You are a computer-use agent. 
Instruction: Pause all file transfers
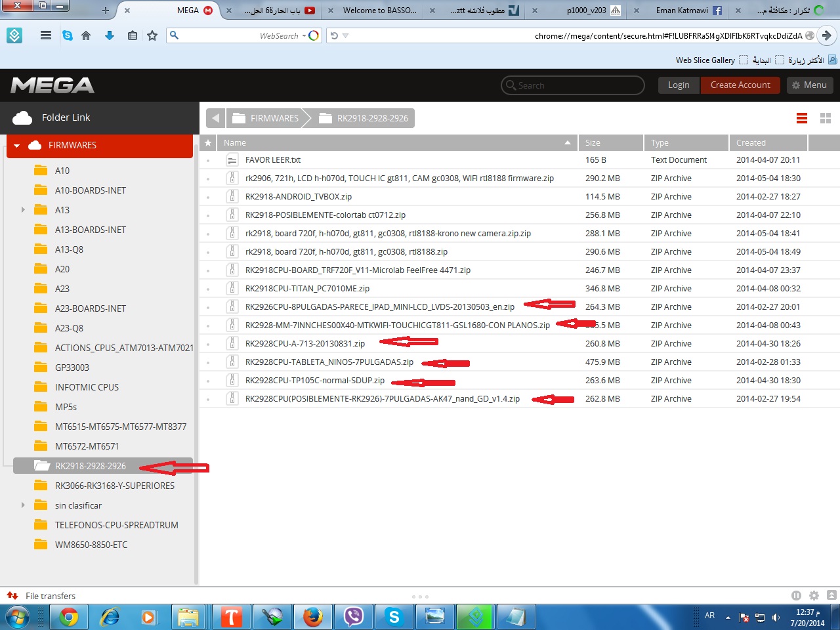click(796, 596)
